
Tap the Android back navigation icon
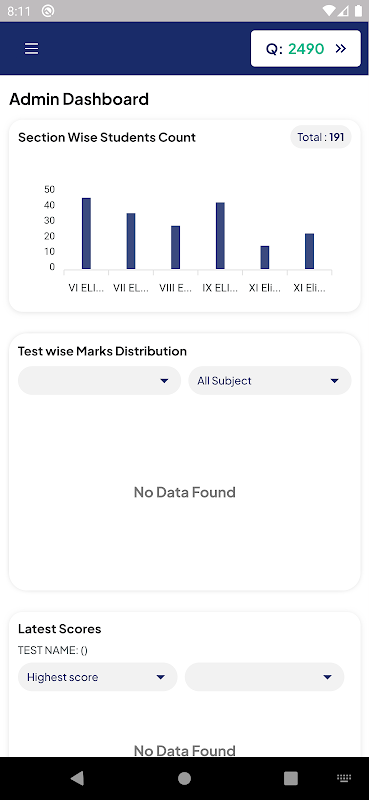pyautogui.click(x=78, y=778)
